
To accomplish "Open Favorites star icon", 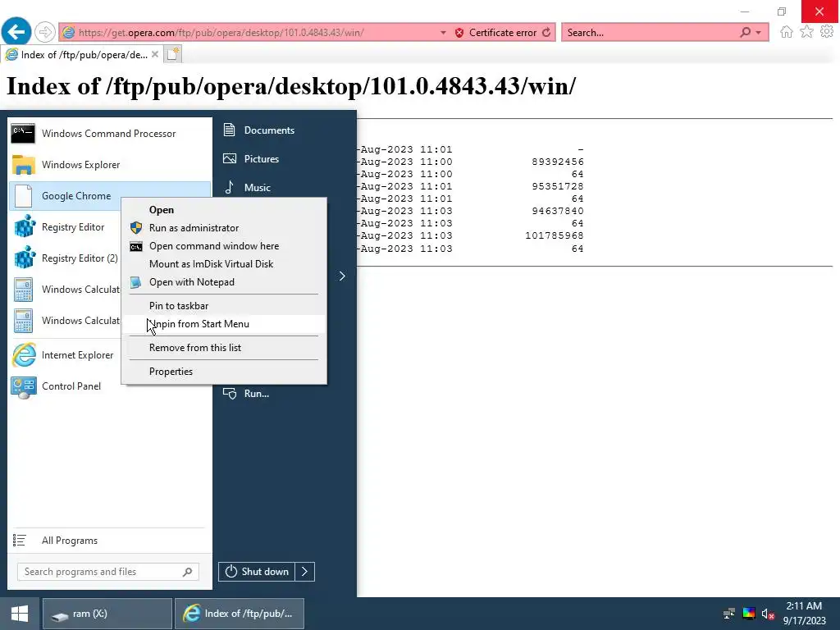I will (x=806, y=32).
